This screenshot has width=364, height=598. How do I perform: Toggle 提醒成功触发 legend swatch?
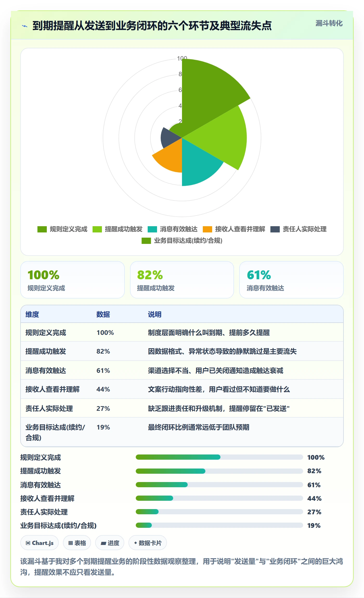pos(97,229)
